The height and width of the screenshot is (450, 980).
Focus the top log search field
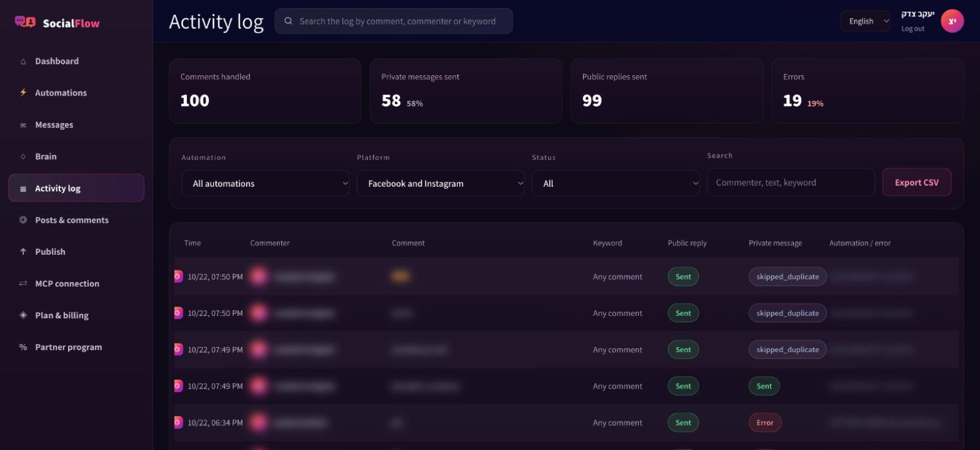point(394,21)
